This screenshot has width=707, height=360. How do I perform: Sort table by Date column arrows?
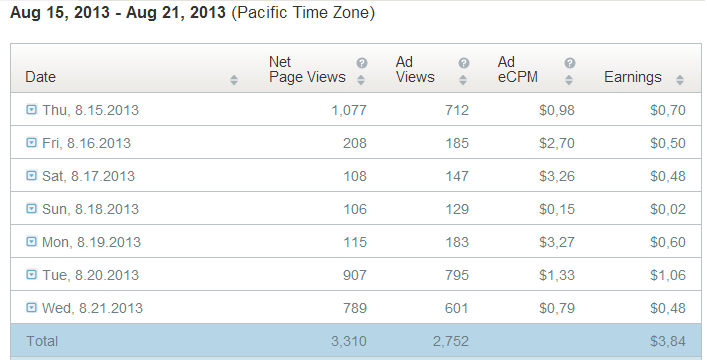pyautogui.click(x=234, y=80)
